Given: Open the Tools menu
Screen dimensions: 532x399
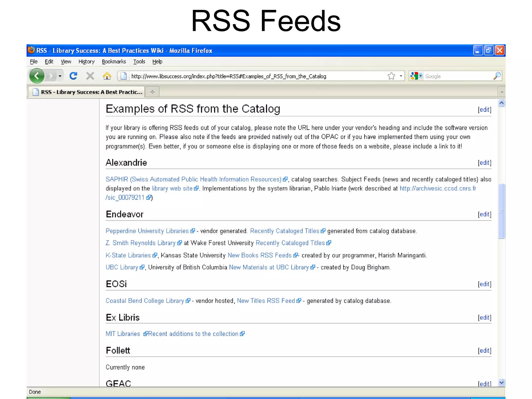Looking at the screenshot, I should pyautogui.click(x=139, y=62).
